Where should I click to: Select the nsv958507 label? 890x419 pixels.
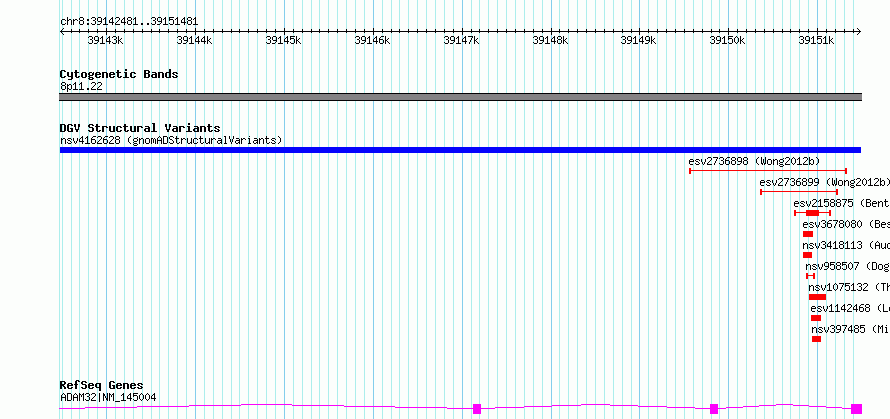point(847,266)
